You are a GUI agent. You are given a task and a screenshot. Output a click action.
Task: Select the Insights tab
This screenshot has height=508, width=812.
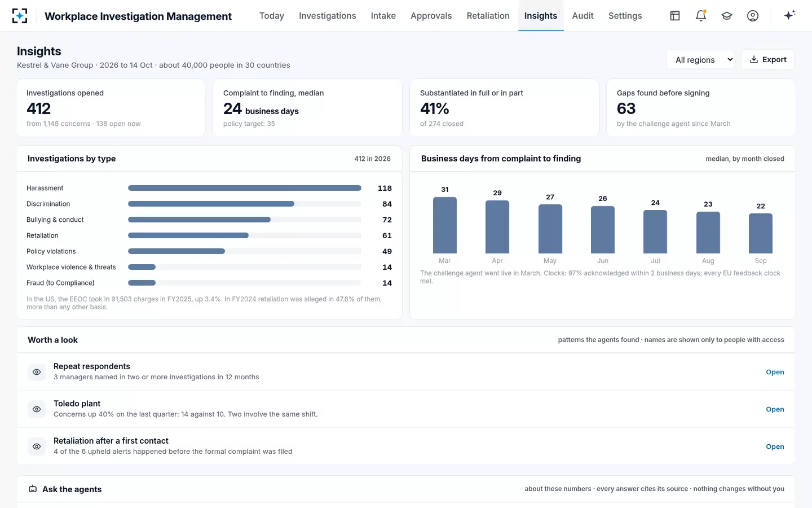coord(541,16)
